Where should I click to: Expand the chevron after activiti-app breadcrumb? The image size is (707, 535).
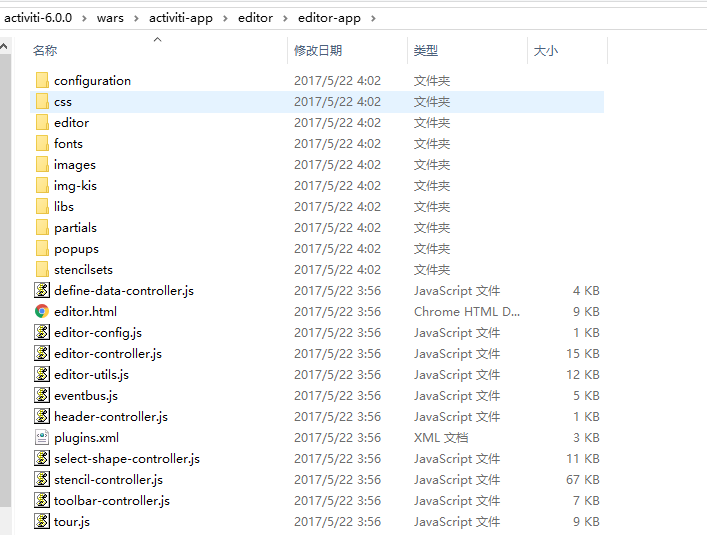click(x=225, y=18)
